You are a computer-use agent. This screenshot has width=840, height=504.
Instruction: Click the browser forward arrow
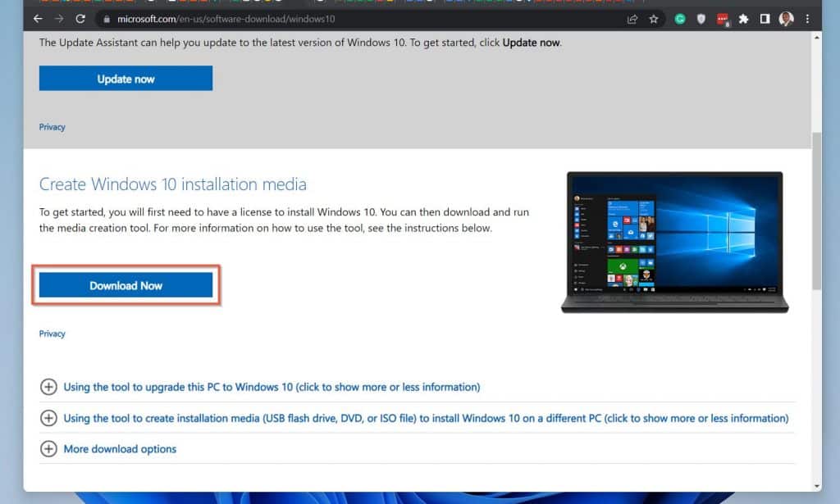59,19
